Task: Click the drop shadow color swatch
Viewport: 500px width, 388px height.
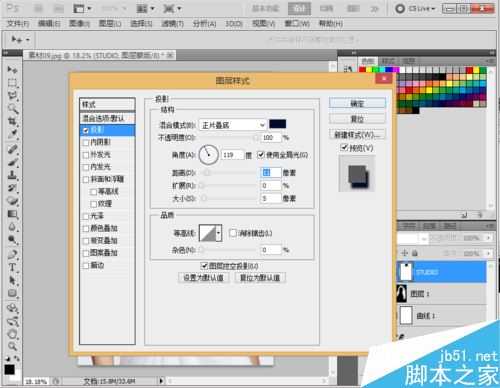Action: (278, 124)
